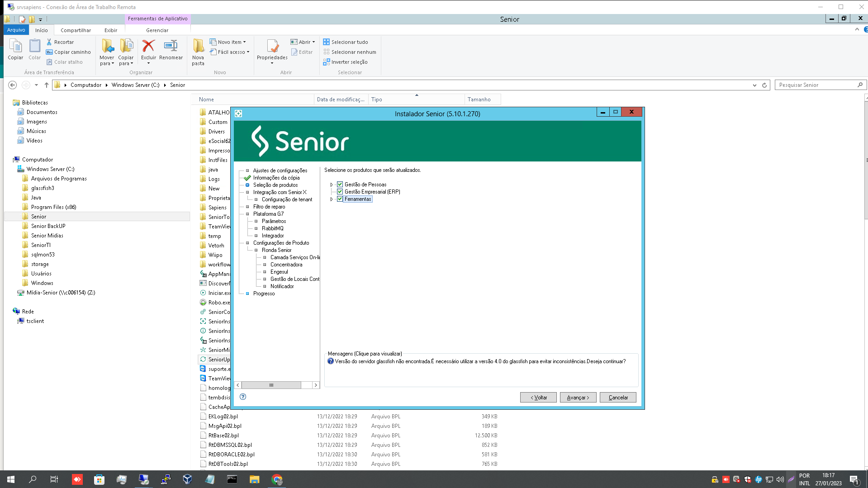Image resolution: width=868 pixels, height=488 pixels.
Task: Open Windows Start menu
Action: coord(11,479)
